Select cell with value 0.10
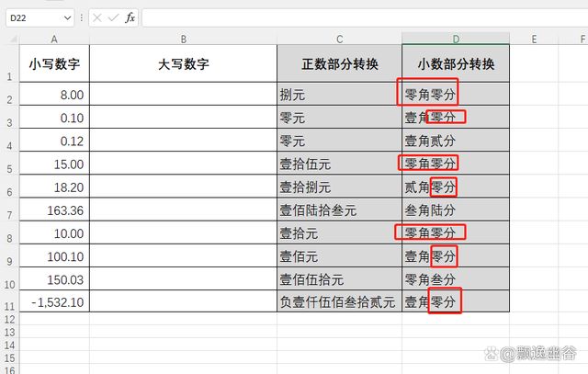588x374 pixels. 54,118
